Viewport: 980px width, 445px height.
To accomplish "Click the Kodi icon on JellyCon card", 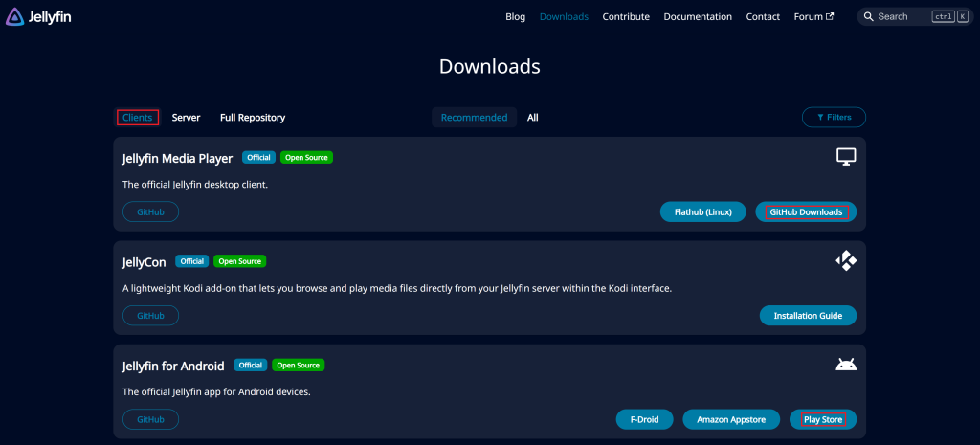I will point(846,260).
